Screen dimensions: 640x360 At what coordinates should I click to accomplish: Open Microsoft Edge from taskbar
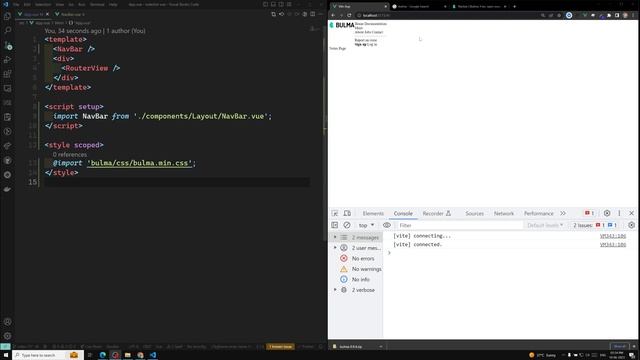coord(102,355)
